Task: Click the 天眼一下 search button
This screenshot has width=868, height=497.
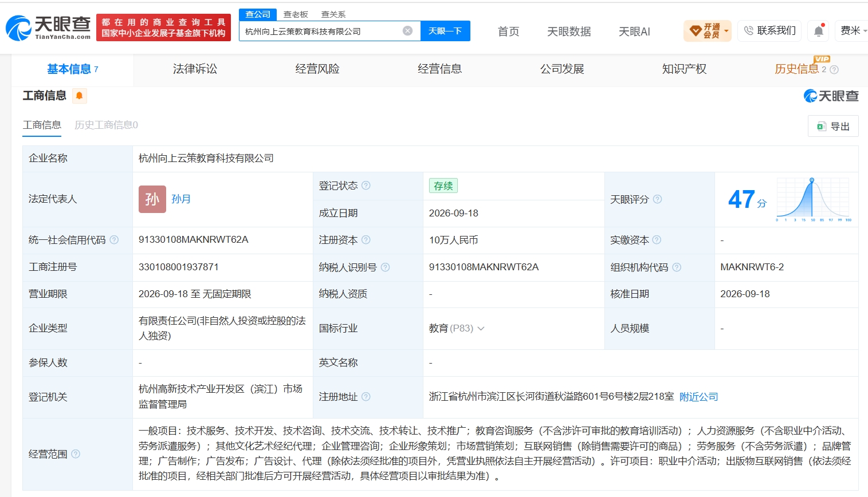Action: click(445, 31)
